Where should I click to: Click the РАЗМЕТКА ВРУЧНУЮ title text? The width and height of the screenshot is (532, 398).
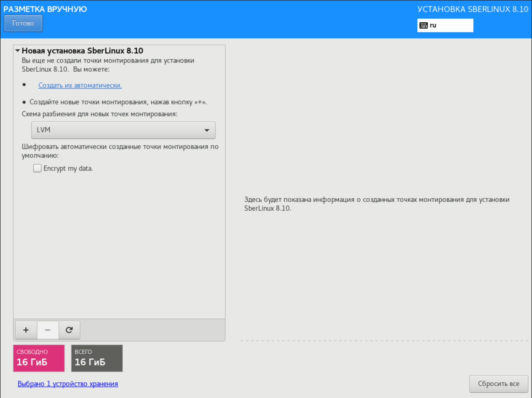pos(45,9)
